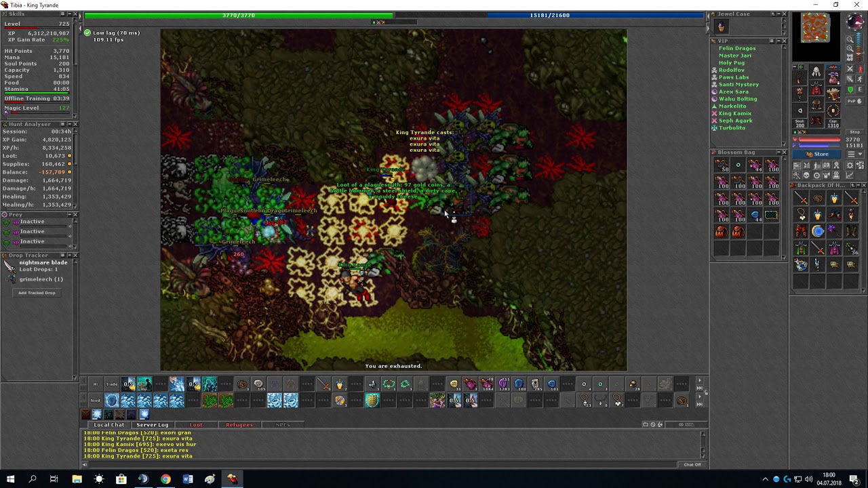Open File Explorer from the taskbar
This screenshot has height=488, width=868.
tap(77, 479)
